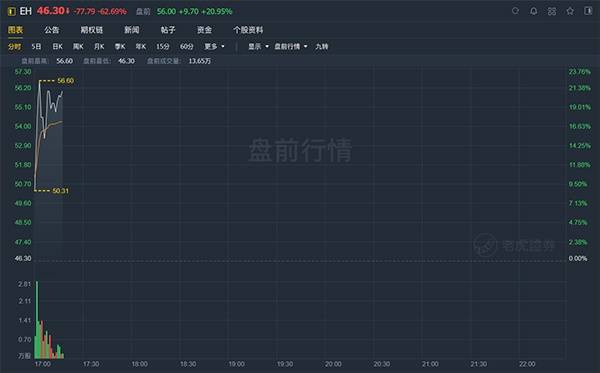The height and width of the screenshot is (373, 600).
Task: Open price alert bell icon
Action: 533,11
